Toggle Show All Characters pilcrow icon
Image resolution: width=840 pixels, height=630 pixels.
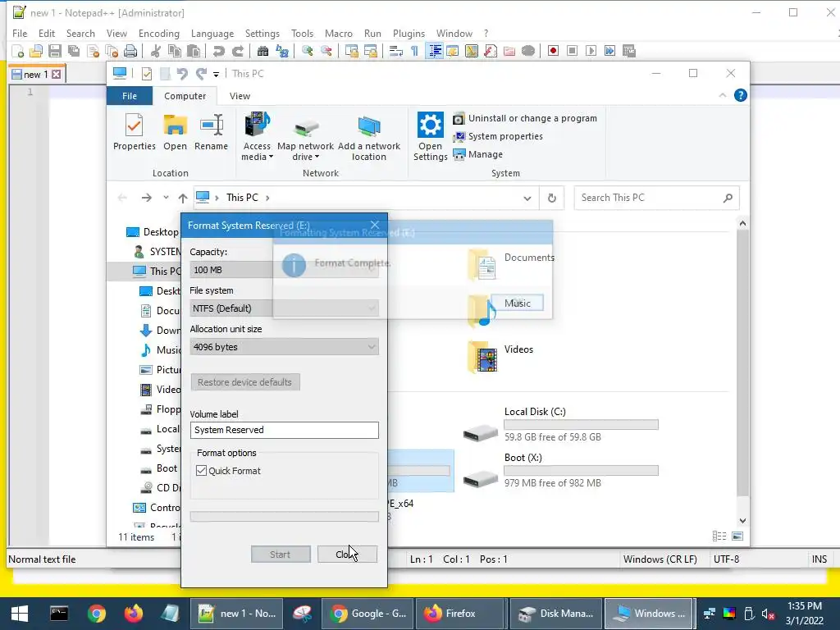[x=414, y=51]
